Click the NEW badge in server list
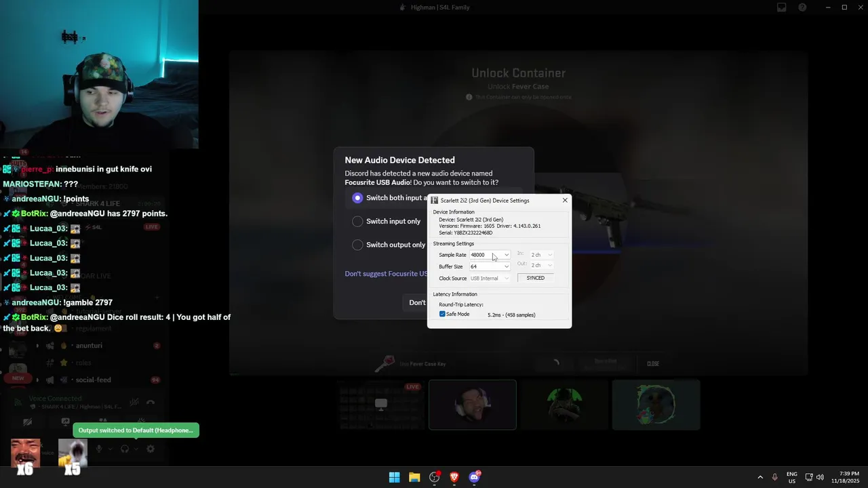This screenshot has width=868, height=488. click(x=18, y=378)
